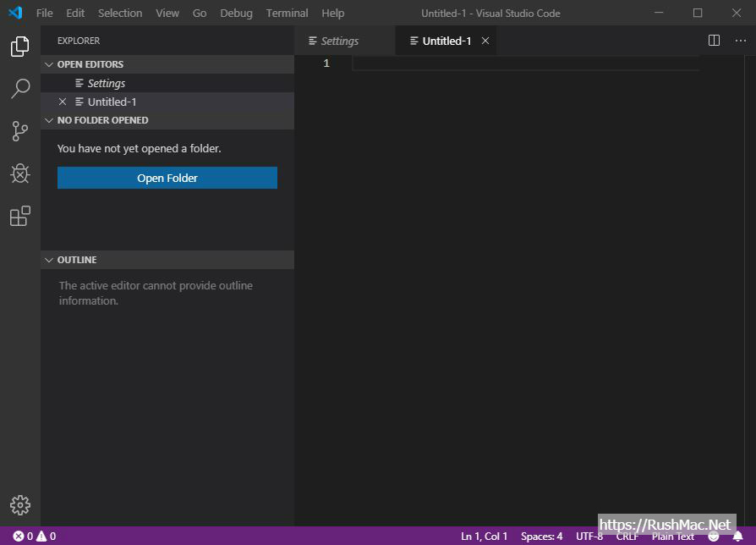Image resolution: width=756 pixels, height=545 pixels.
Task: Minimize the Visual Studio Code window
Action: pyautogui.click(x=659, y=13)
